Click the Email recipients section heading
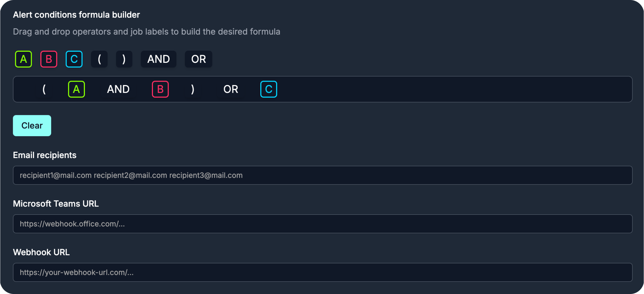644x294 pixels. click(45, 155)
